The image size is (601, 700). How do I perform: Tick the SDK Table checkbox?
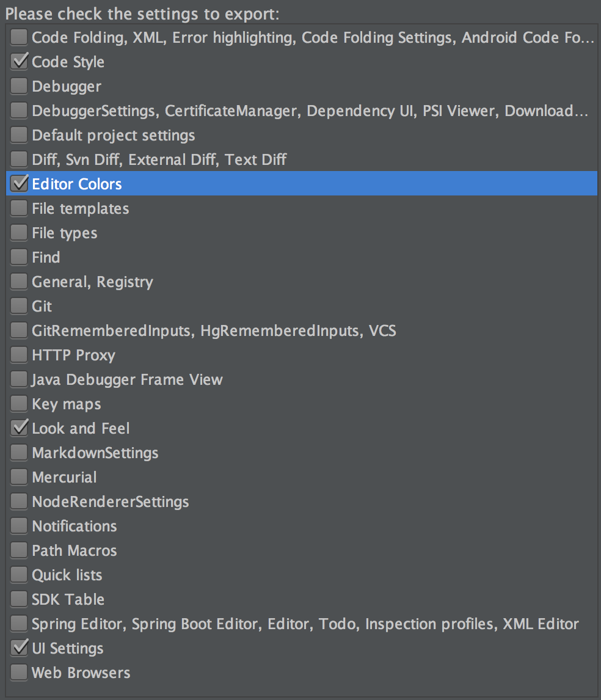click(20, 599)
